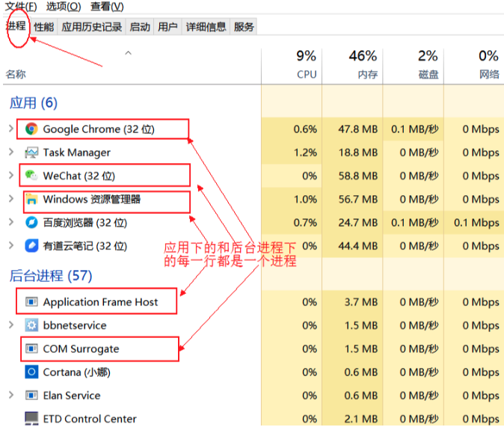Switch to the 性能 tab

tap(43, 27)
